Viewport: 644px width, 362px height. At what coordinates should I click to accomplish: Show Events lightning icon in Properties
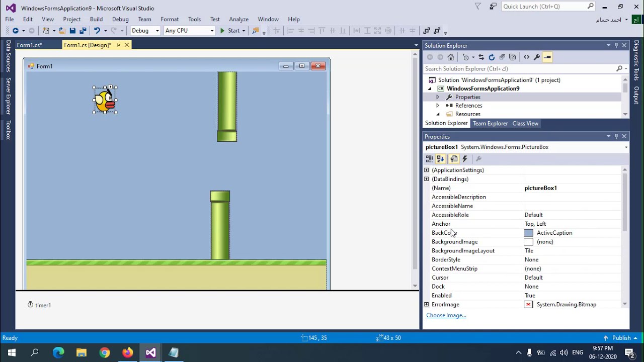[x=464, y=159]
